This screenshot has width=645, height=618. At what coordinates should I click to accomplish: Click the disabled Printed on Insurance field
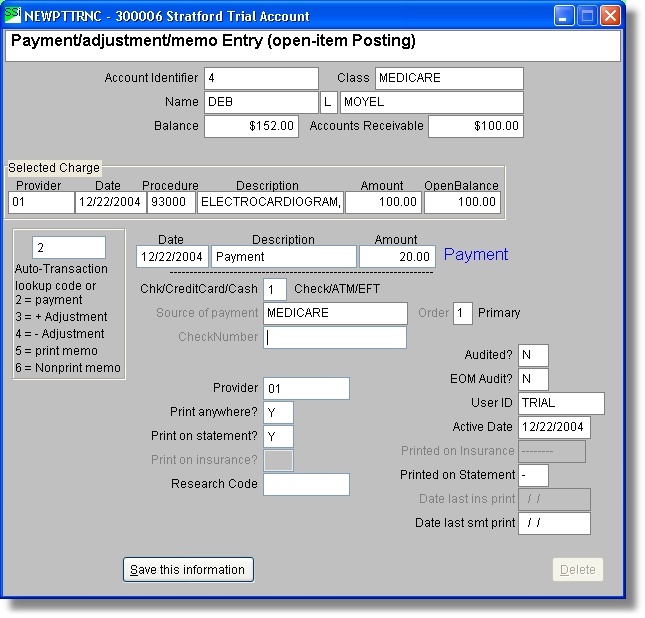552,451
